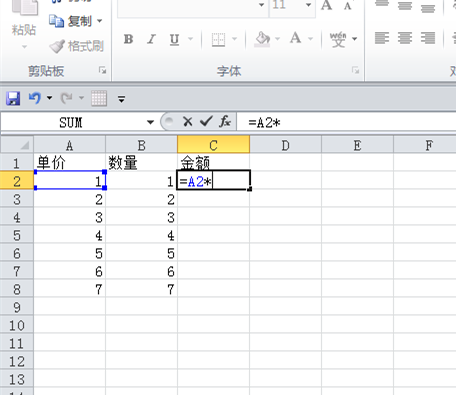Save the workbook from quick access toolbar
The width and height of the screenshot is (456, 395).
click(x=13, y=98)
